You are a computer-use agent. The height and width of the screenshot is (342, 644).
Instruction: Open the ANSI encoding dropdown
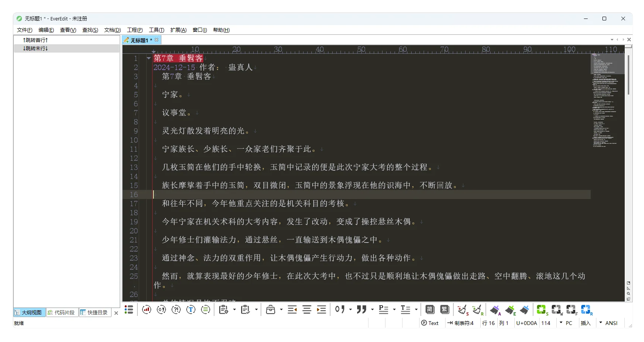click(601, 323)
